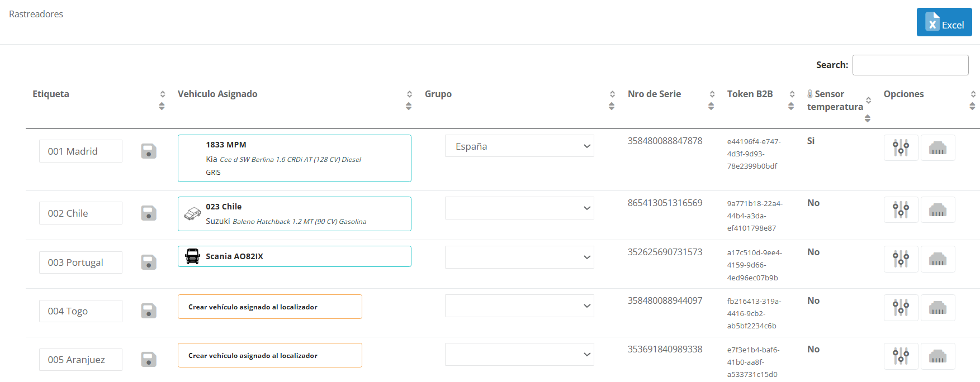The height and width of the screenshot is (382, 980).
Task: Click the connector port icon for 004 Togo
Action: tap(938, 308)
